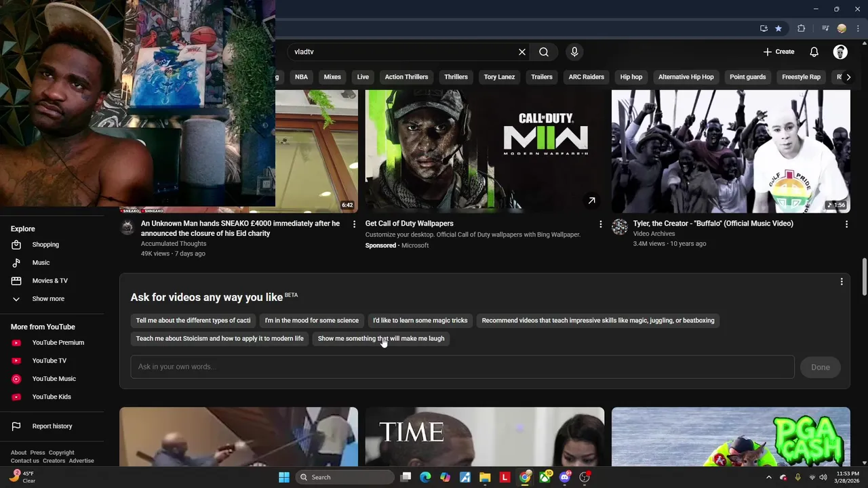
Task: Choose the impressive skills recommendation prompt
Action: click(x=597, y=320)
